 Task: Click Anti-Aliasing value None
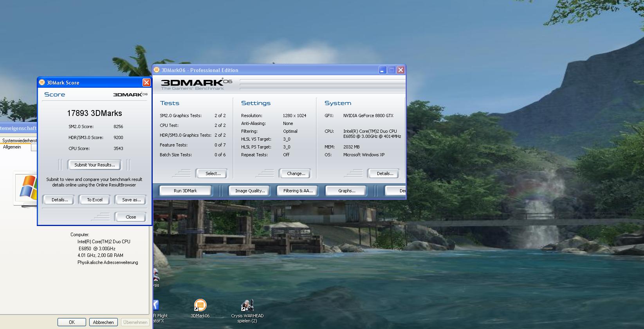coord(288,123)
